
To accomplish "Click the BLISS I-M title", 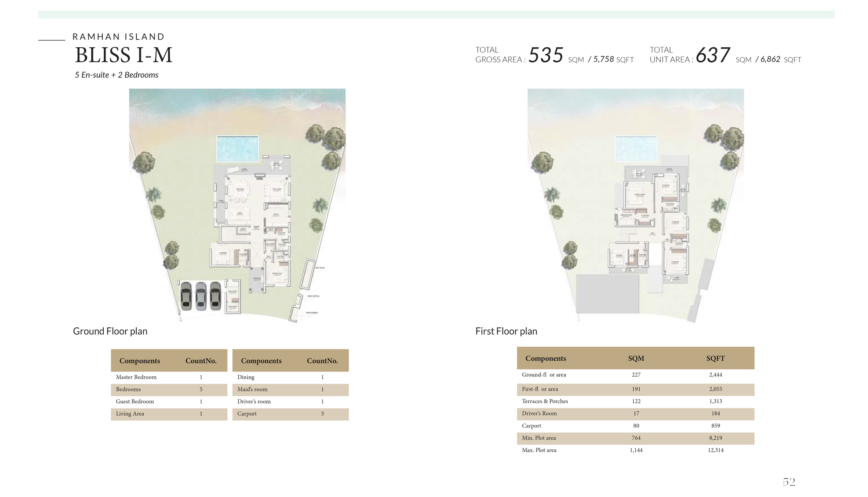I will pyautogui.click(x=123, y=55).
